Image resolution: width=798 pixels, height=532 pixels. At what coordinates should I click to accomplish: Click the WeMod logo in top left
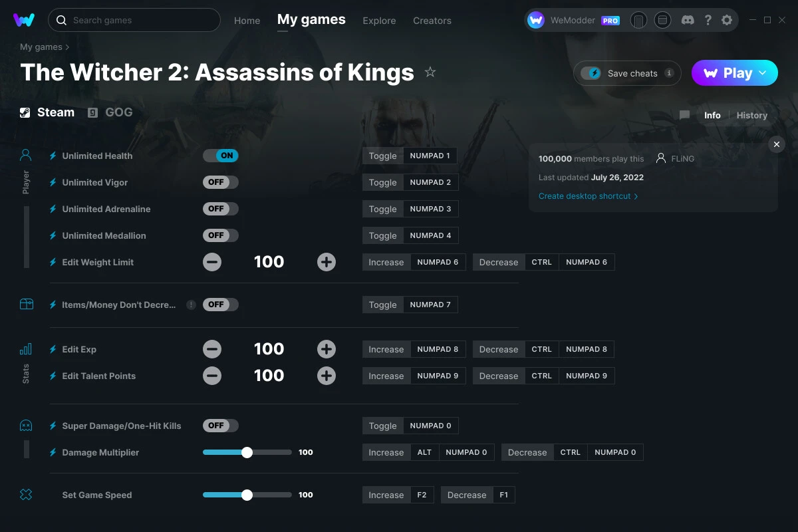pos(24,20)
